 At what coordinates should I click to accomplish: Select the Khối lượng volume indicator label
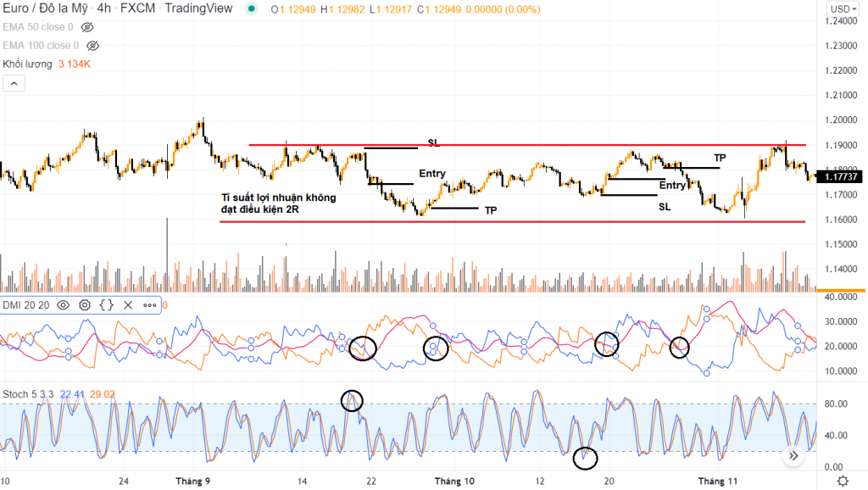click(27, 64)
